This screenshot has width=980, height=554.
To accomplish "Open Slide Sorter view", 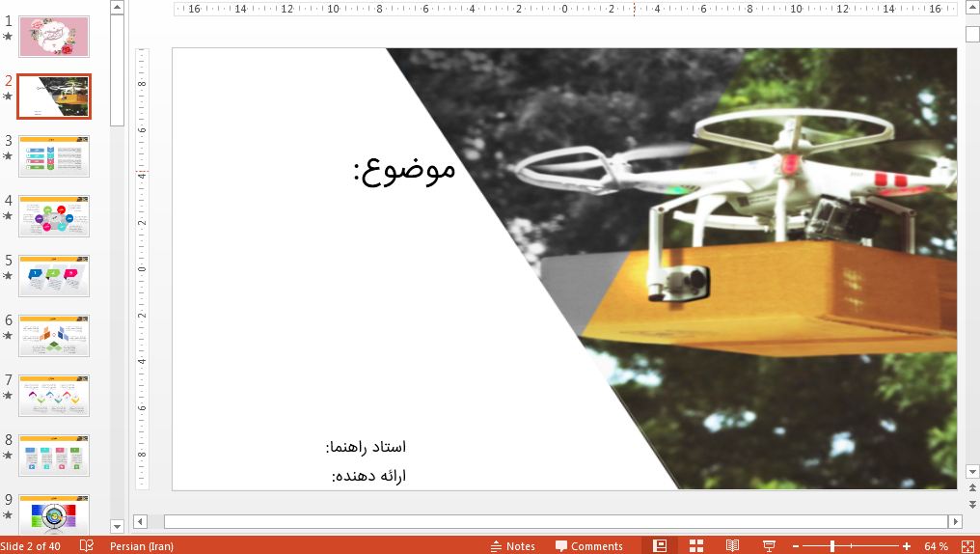I will tap(696, 546).
